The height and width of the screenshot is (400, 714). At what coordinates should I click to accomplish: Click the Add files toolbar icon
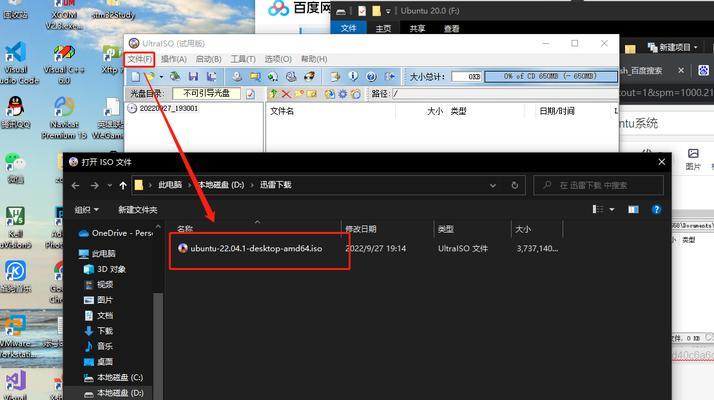pos(336,77)
